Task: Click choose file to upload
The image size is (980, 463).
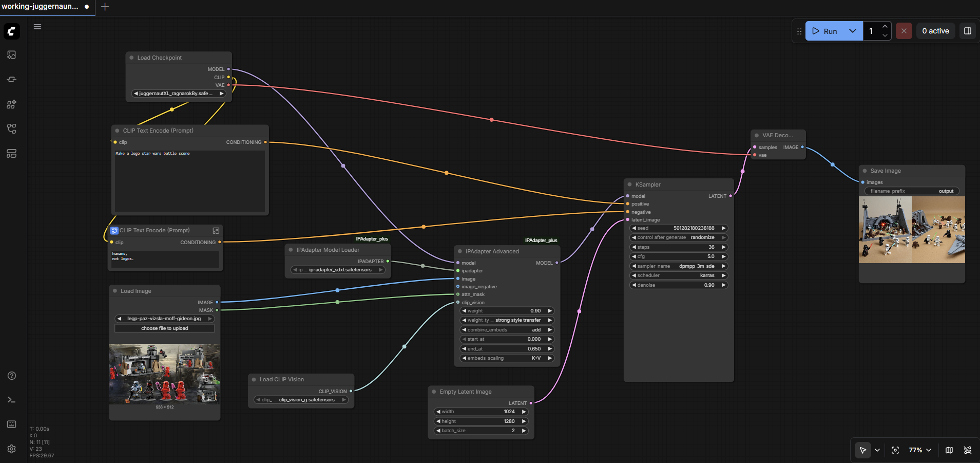Action: pos(164,328)
